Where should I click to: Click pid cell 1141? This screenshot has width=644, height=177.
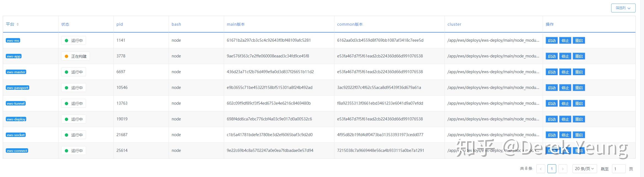point(121,40)
